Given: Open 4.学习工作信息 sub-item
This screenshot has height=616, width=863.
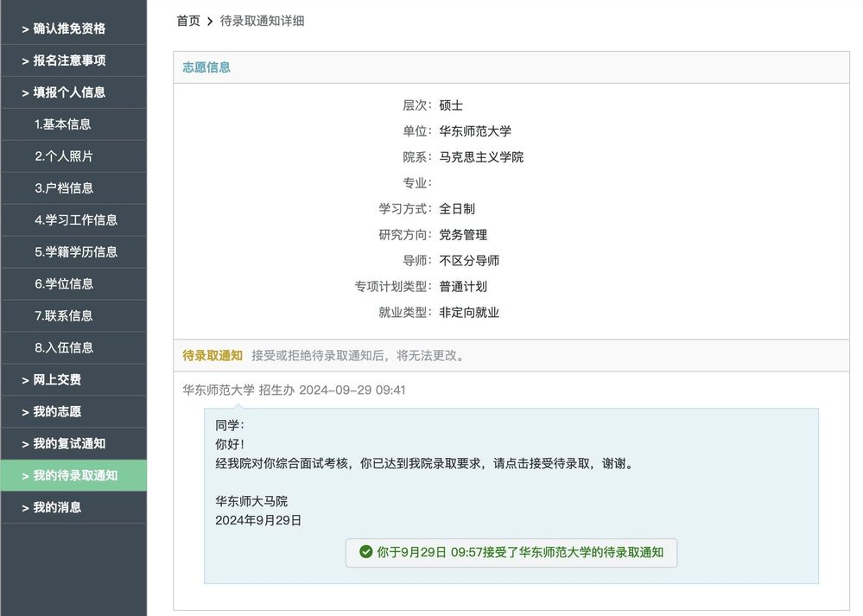Looking at the screenshot, I should [76, 220].
